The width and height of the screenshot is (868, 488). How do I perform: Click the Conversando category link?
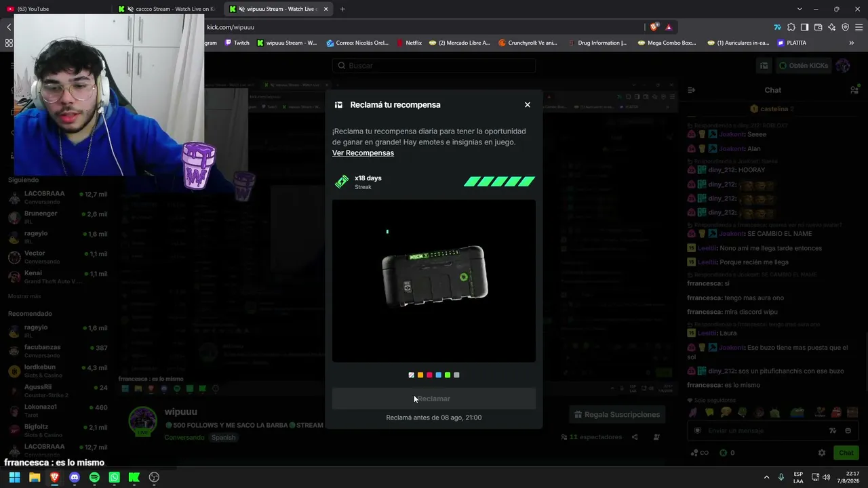point(184,437)
